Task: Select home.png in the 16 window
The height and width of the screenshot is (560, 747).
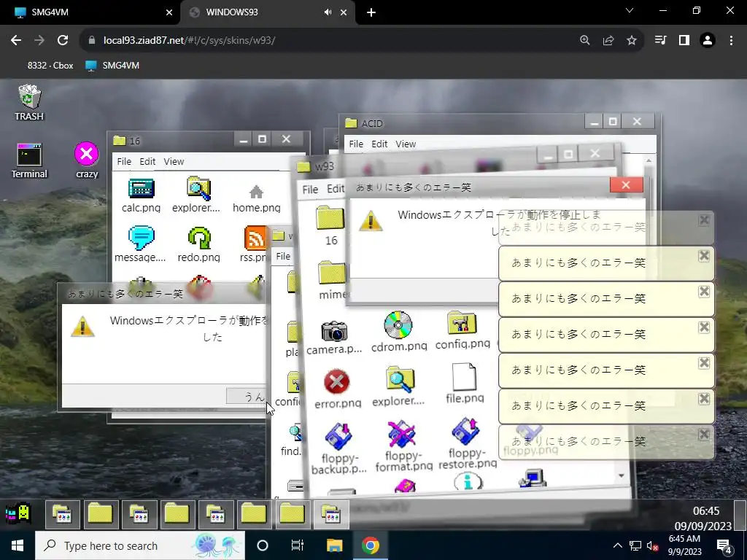Action: coord(256,199)
